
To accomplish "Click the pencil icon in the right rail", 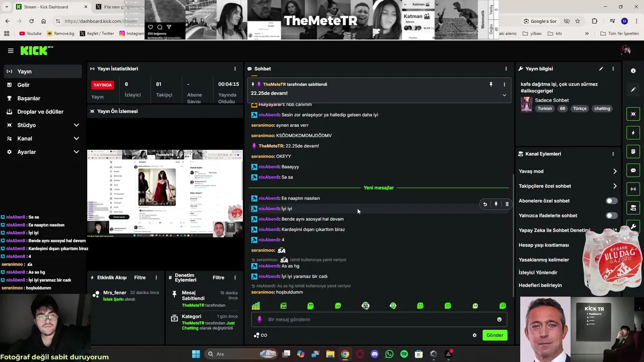I will [x=633, y=89].
